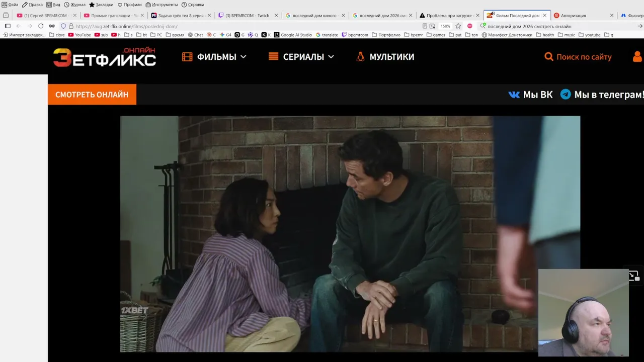Open the health bookmarks folder
Image resolution: width=644 pixels, height=362 pixels.
click(x=545, y=35)
